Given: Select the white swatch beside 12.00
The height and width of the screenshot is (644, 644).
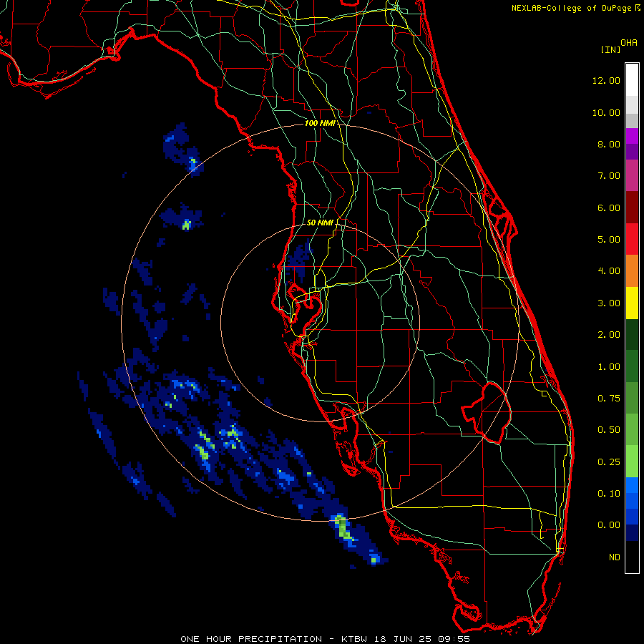Looking at the screenshot, I should point(632,80).
